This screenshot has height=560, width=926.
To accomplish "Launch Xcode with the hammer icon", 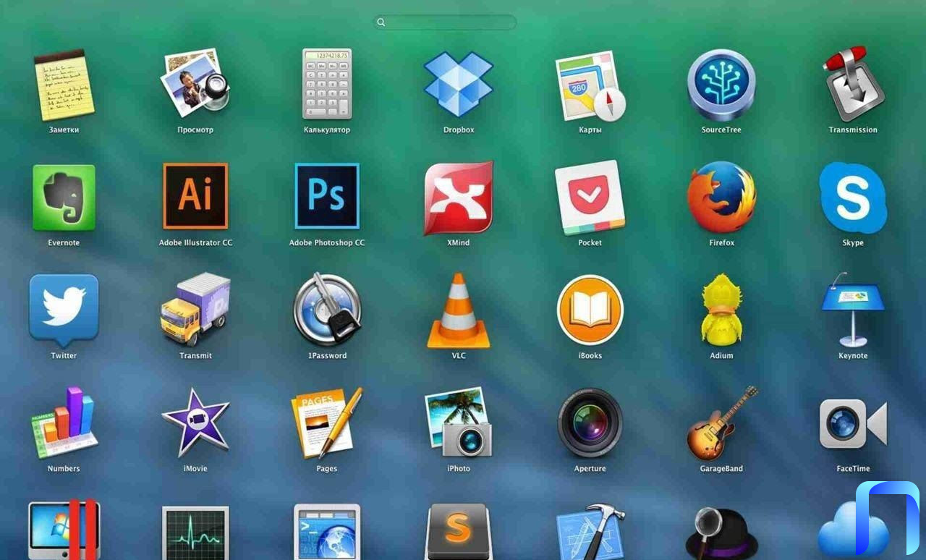I will (x=590, y=532).
